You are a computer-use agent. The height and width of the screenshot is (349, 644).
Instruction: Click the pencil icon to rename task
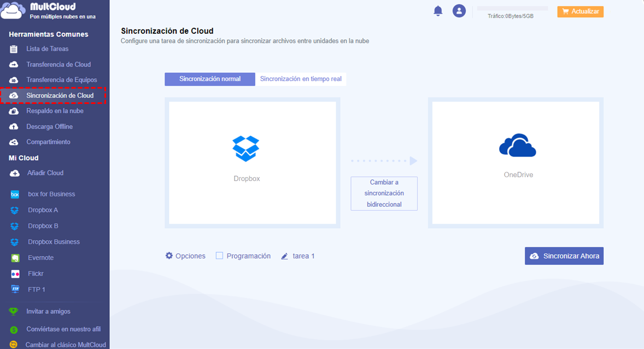pyautogui.click(x=284, y=256)
